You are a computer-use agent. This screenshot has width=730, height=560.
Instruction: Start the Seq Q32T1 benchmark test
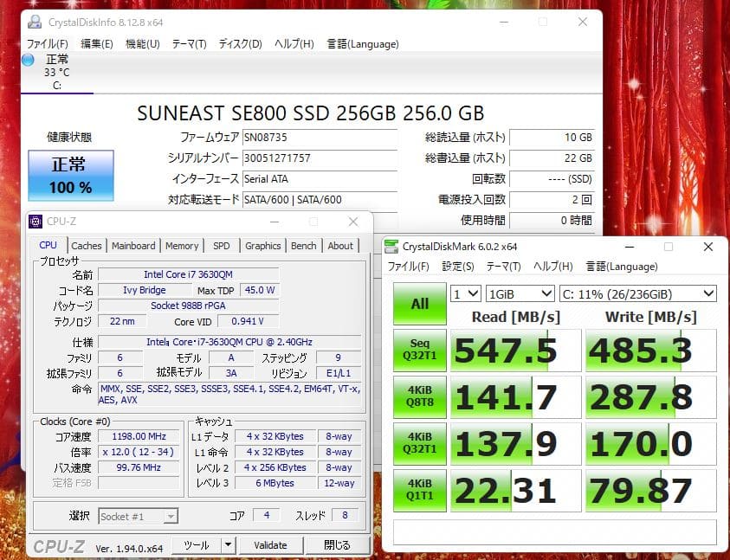pyautogui.click(x=419, y=350)
